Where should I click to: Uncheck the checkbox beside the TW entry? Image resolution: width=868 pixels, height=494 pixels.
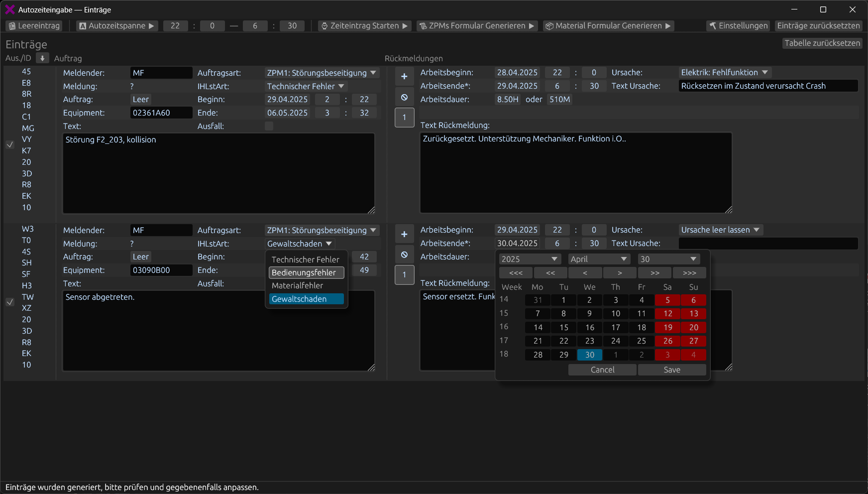coord(10,302)
